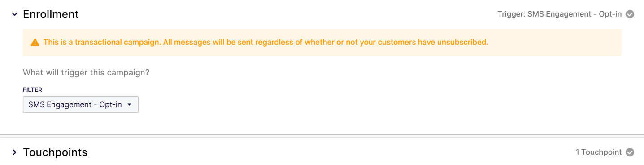The width and height of the screenshot is (644, 165).
Task: Click the SMS Engagement - Opt-in text in the filter box
Action: [x=75, y=104]
